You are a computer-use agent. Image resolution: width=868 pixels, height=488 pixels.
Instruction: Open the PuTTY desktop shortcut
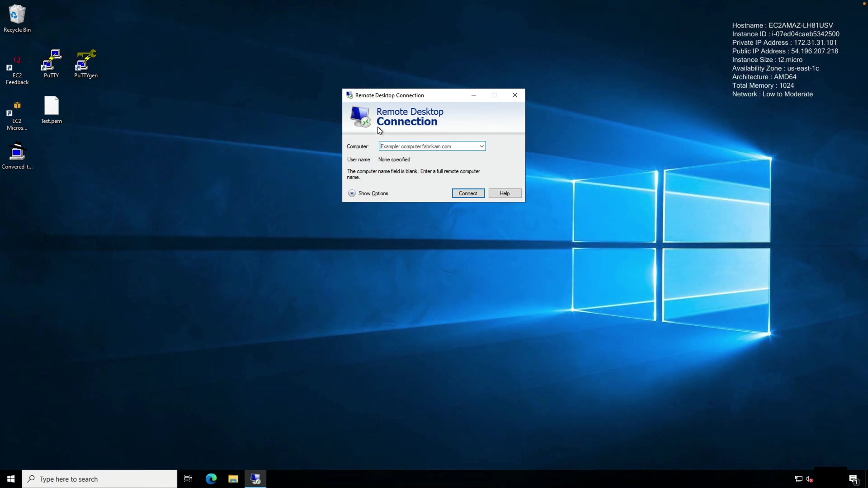click(x=51, y=61)
